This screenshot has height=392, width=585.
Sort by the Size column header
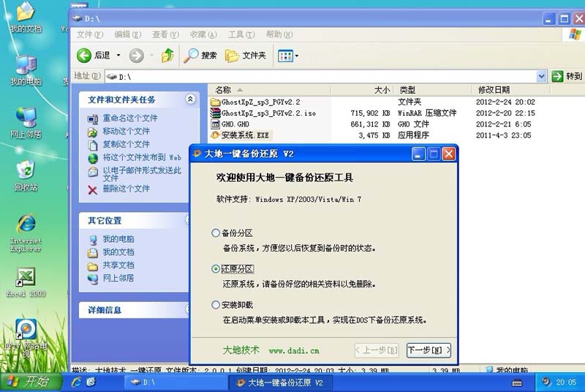tap(362, 90)
